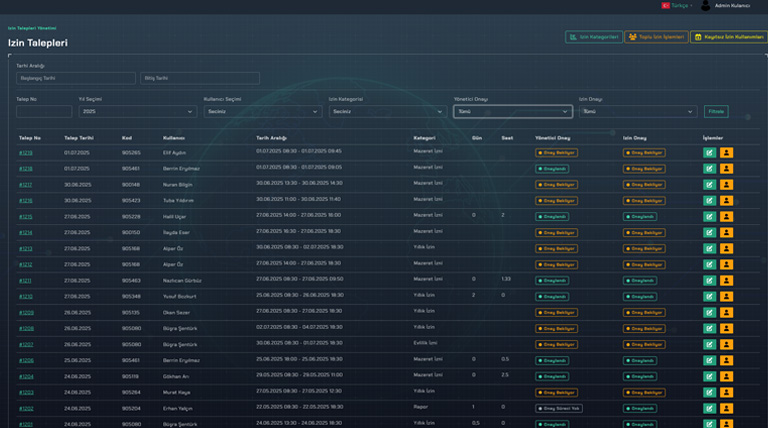The width and height of the screenshot is (768, 428).
Task: Expand the Yönetici Onayı filter dropdown
Action: (x=511, y=112)
